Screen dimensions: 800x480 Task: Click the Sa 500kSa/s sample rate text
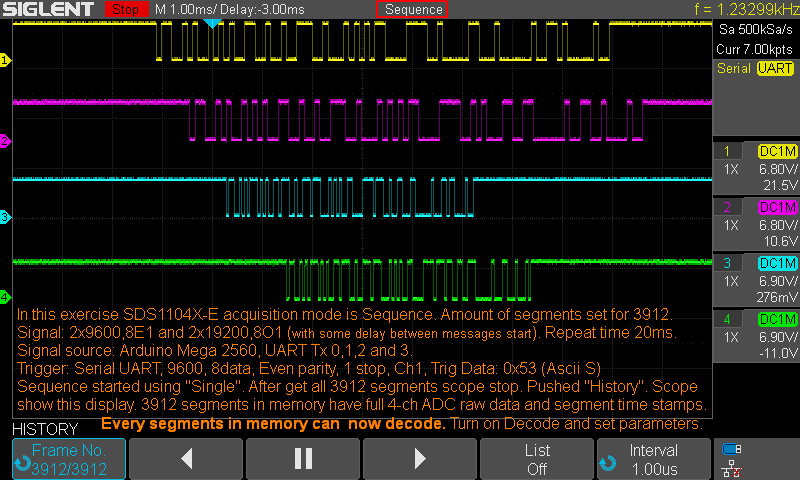755,30
